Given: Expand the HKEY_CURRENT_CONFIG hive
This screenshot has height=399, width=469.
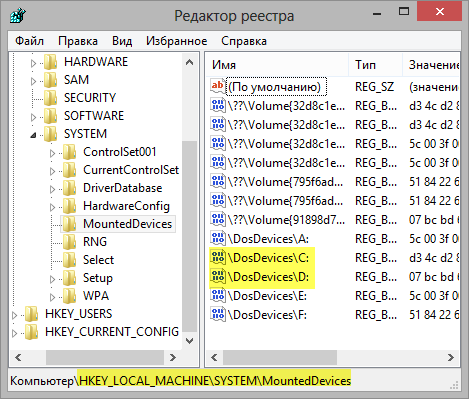Looking at the screenshot, I should pos(14,333).
